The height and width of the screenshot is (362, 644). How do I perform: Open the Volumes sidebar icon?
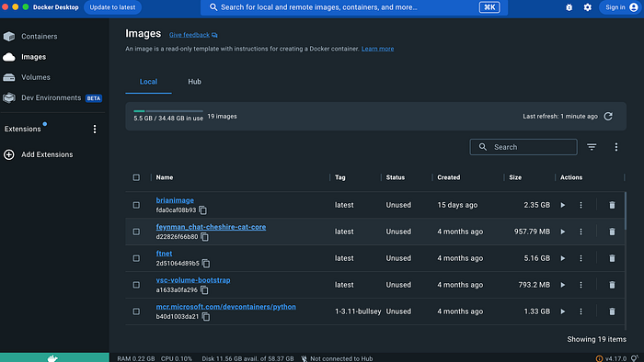9,77
